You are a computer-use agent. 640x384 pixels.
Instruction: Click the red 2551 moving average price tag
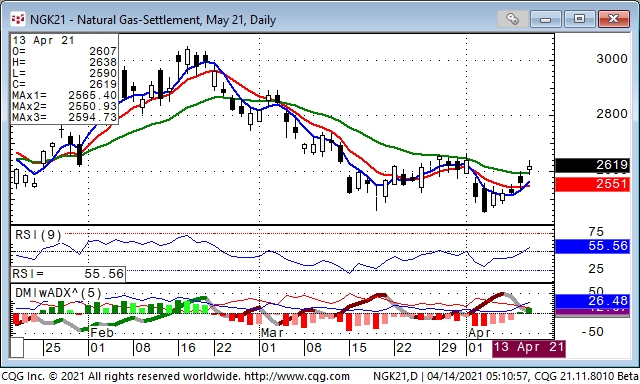592,184
